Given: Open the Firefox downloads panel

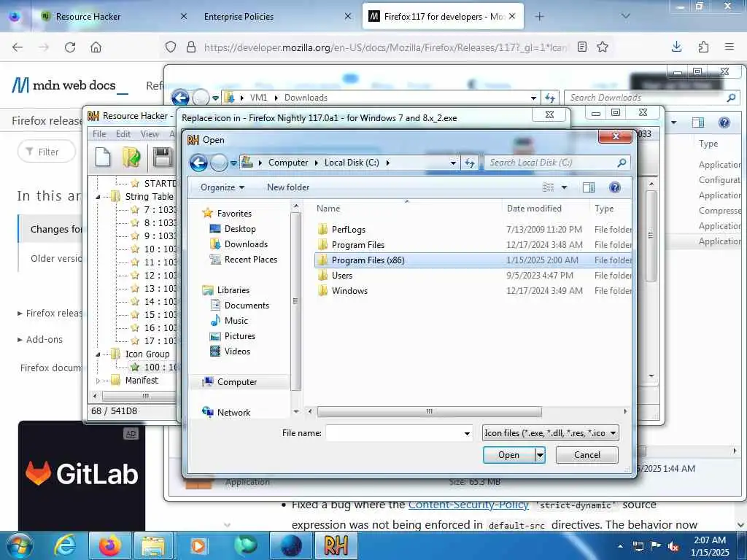Looking at the screenshot, I should (676, 47).
